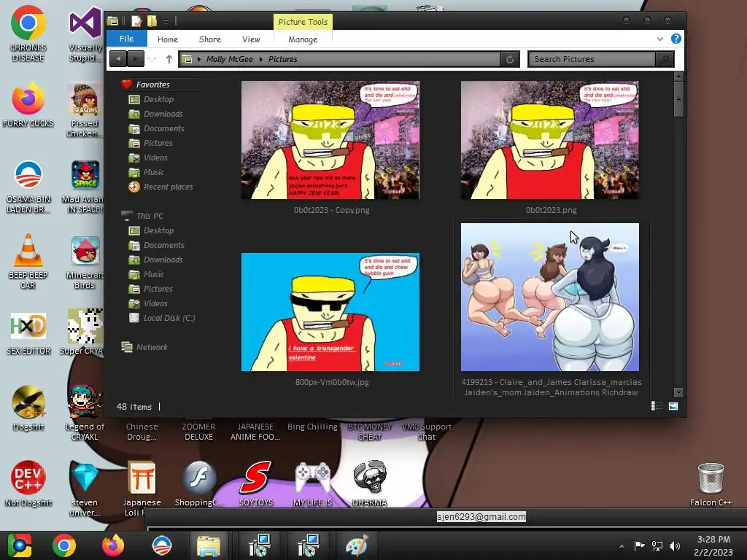
Task: Switch to large thumbnails view icon
Action: pos(673,405)
